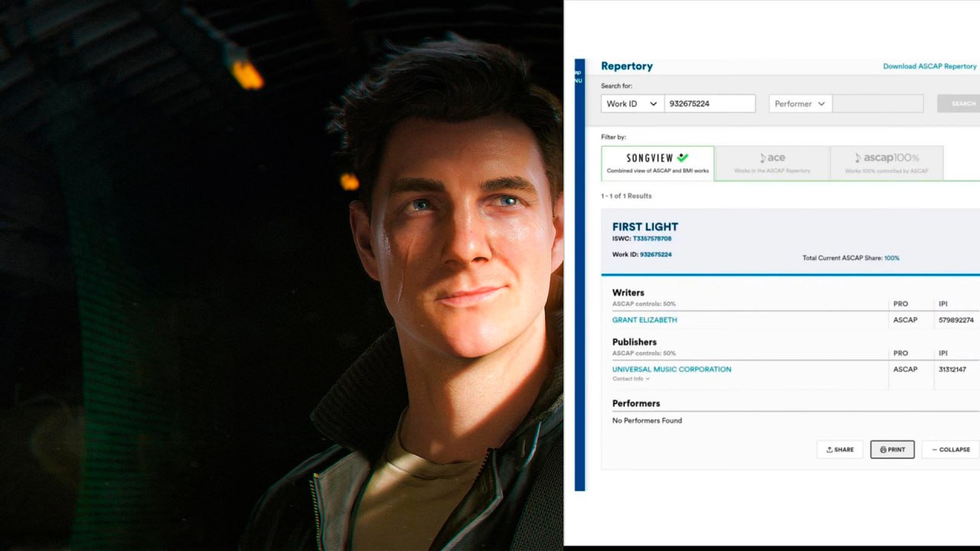Image resolution: width=980 pixels, height=551 pixels.
Task: Click the ascap100% music note logo
Action: 858,158
